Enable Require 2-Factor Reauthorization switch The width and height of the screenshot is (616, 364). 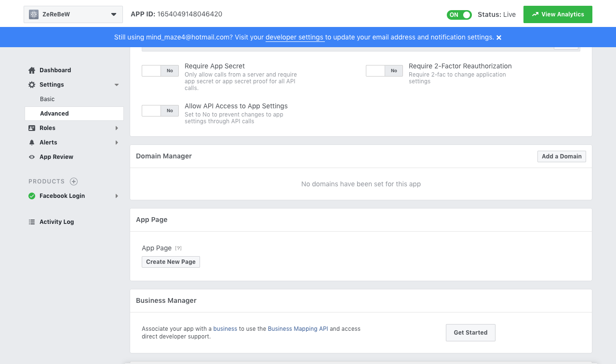pos(384,71)
